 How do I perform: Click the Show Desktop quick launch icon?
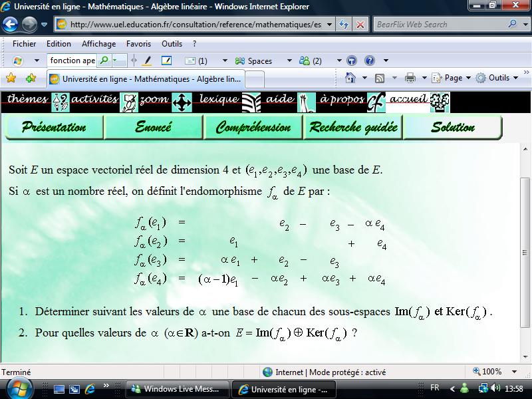(x=59, y=389)
